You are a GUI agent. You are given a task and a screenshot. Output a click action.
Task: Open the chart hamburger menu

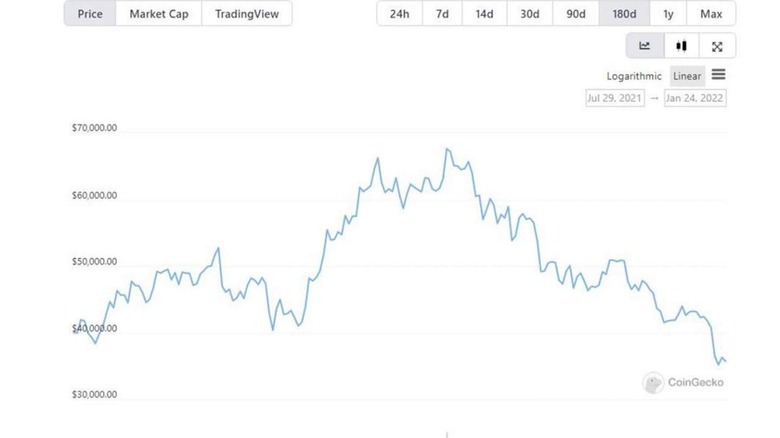coord(719,75)
